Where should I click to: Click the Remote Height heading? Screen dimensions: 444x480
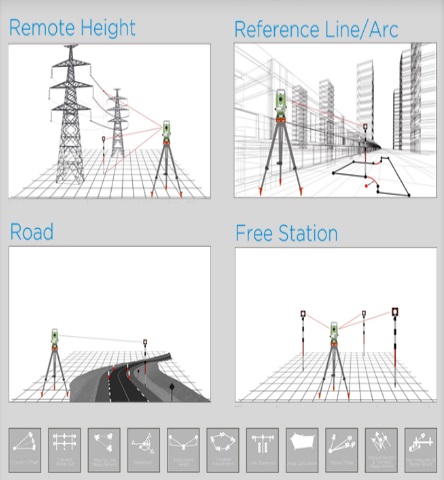72,28
